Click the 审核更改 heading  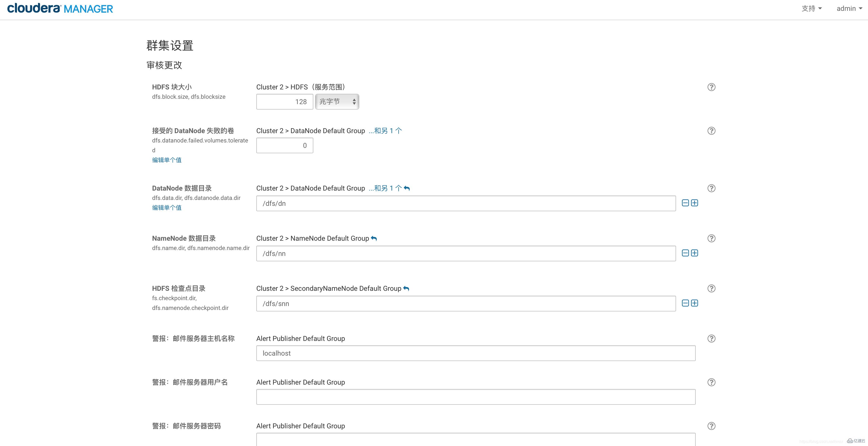coord(164,65)
